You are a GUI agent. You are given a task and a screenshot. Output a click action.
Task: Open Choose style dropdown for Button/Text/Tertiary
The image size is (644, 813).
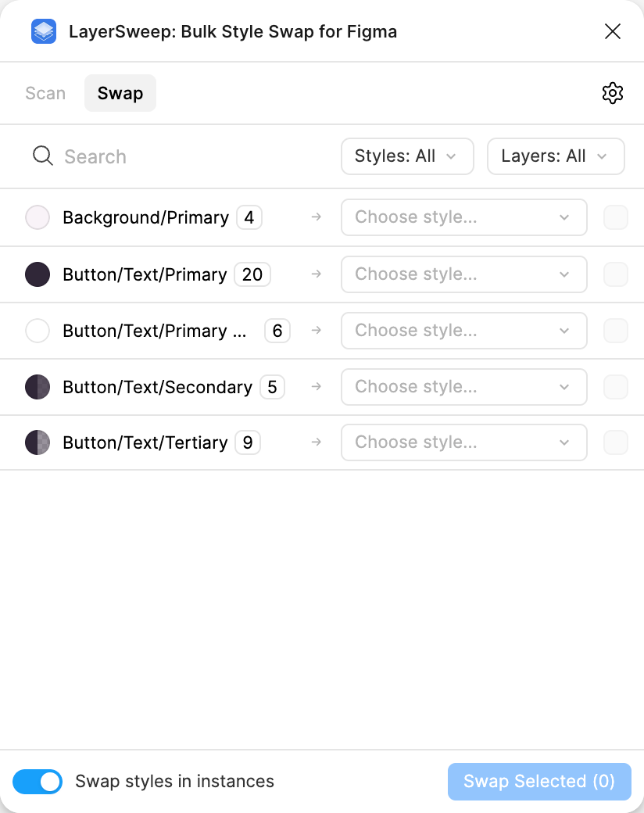click(463, 442)
